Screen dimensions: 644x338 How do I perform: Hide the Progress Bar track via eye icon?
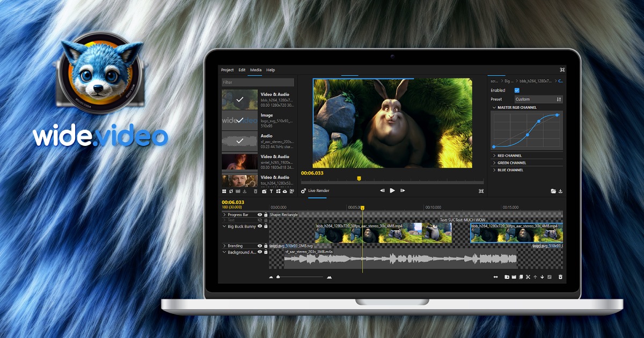(x=260, y=215)
